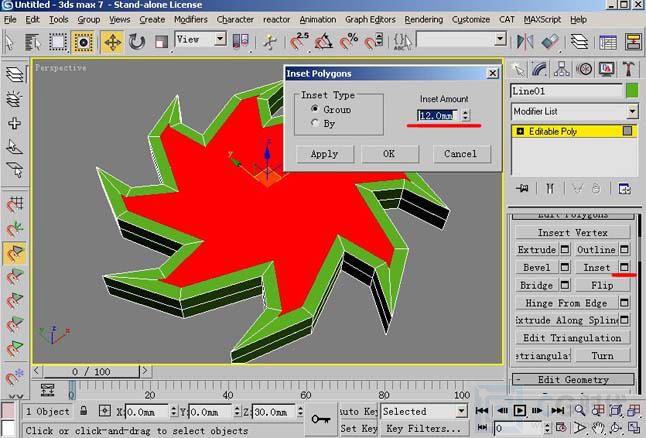
Task: Activate the Select and Scale tool
Action: (x=161, y=42)
